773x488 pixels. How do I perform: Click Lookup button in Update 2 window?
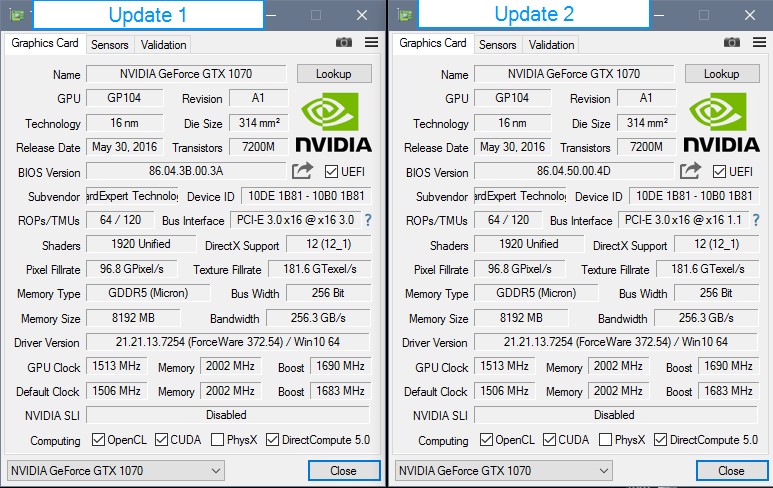(x=722, y=74)
